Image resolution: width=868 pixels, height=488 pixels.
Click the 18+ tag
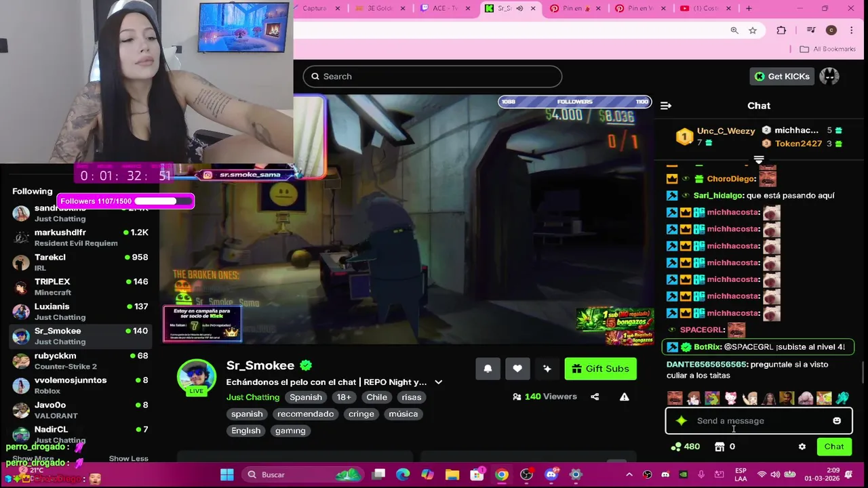pyautogui.click(x=344, y=397)
